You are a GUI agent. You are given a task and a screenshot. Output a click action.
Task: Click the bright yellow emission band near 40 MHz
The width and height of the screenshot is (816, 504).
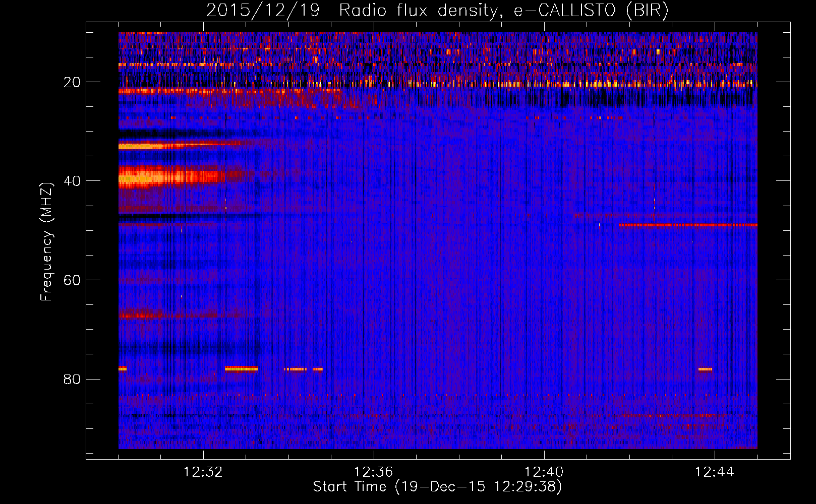tap(171, 177)
